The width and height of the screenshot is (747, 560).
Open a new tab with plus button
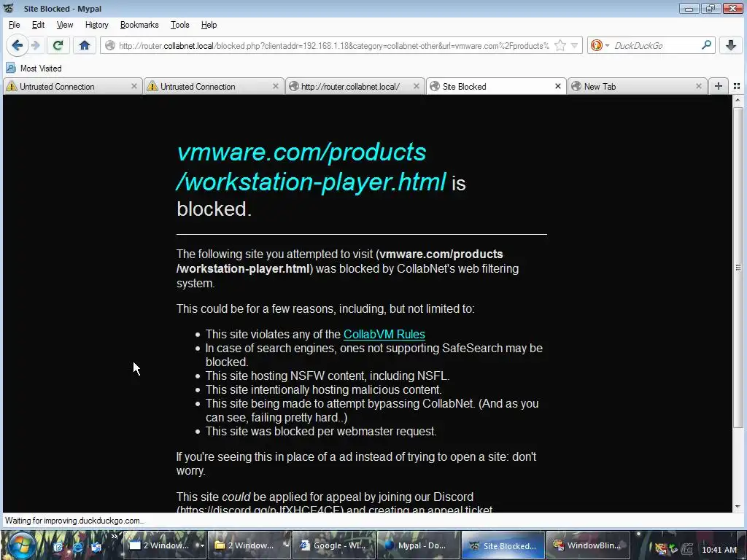[719, 86]
